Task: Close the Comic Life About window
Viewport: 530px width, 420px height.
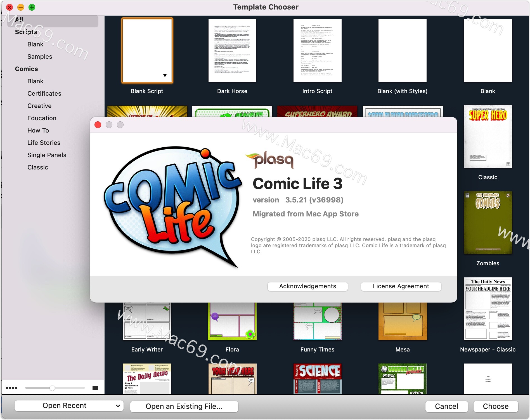Action: tap(98, 125)
